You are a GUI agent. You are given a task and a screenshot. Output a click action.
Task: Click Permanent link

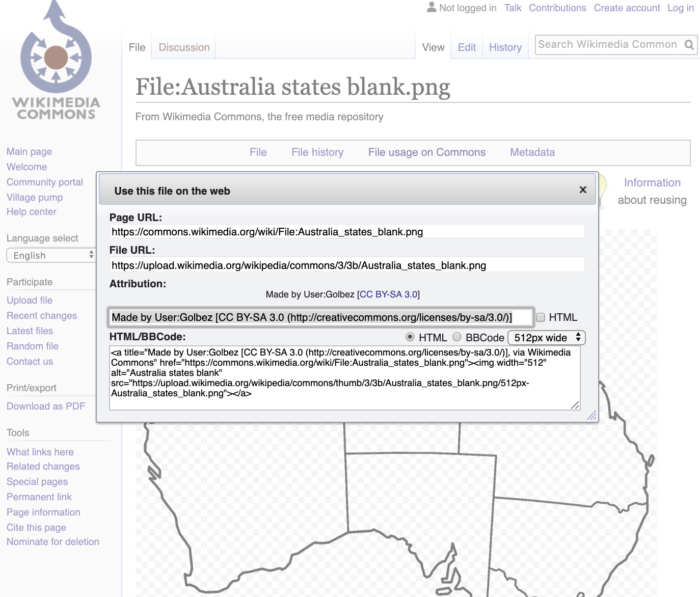point(39,497)
